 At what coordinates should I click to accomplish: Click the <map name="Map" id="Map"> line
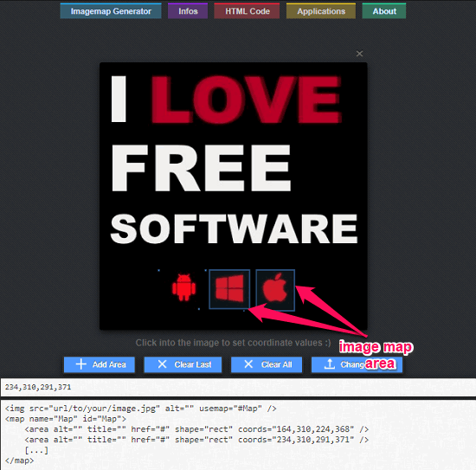tap(66, 419)
